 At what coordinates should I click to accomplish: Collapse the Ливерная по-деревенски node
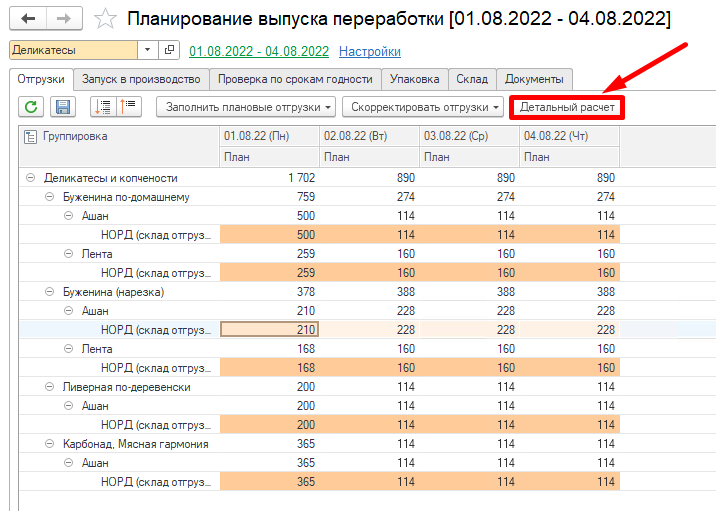pyautogui.click(x=50, y=387)
